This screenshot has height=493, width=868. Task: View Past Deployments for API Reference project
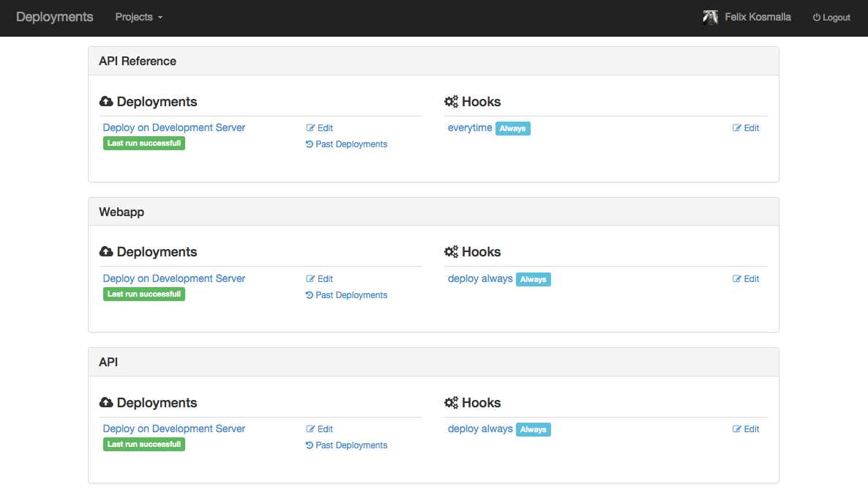tap(351, 144)
